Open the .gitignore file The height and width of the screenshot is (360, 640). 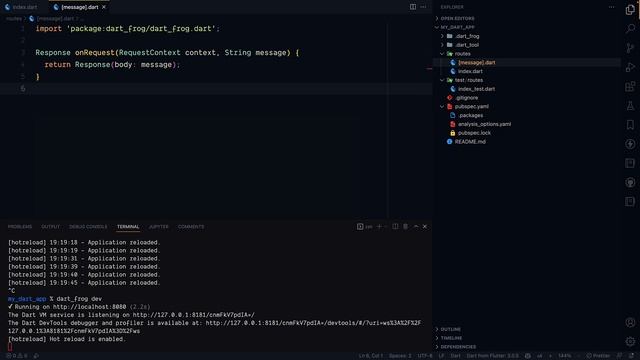coord(466,98)
